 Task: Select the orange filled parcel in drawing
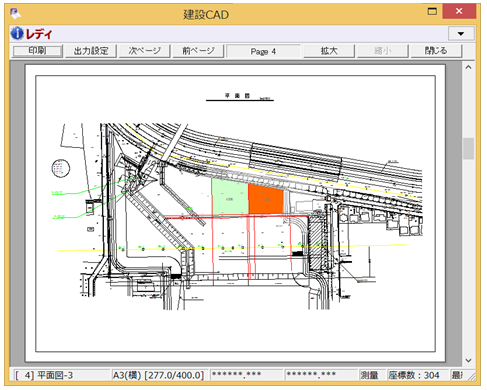pyautogui.click(x=266, y=199)
